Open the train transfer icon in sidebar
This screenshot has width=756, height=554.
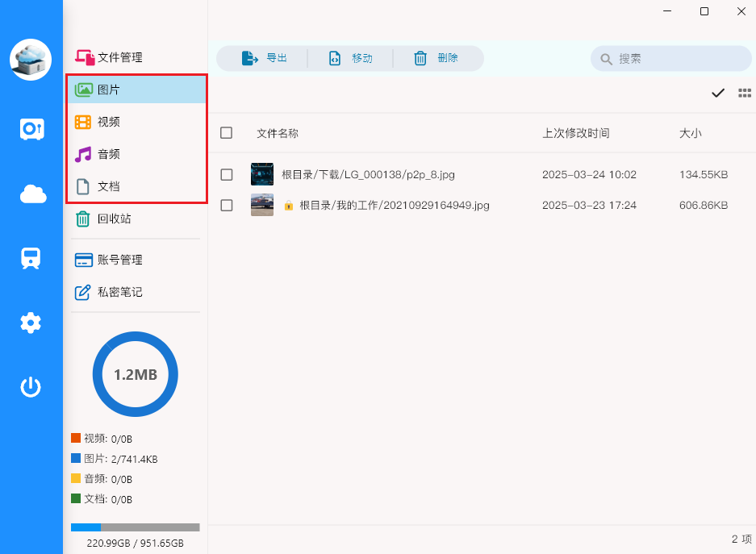(31, 258)
